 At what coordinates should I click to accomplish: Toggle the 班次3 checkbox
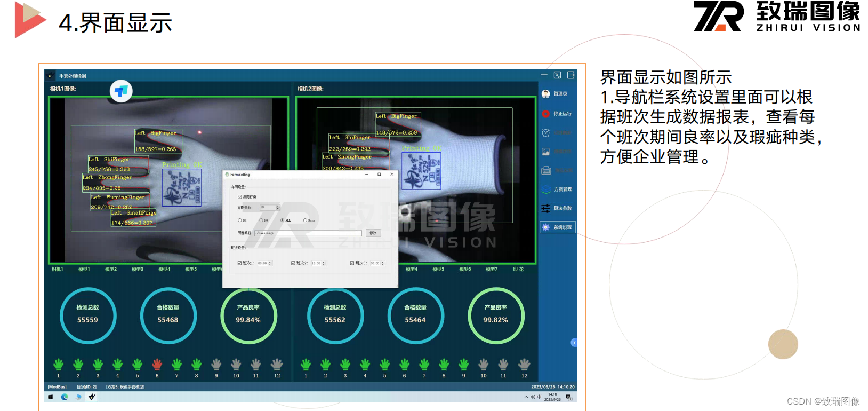click(352, 263)
